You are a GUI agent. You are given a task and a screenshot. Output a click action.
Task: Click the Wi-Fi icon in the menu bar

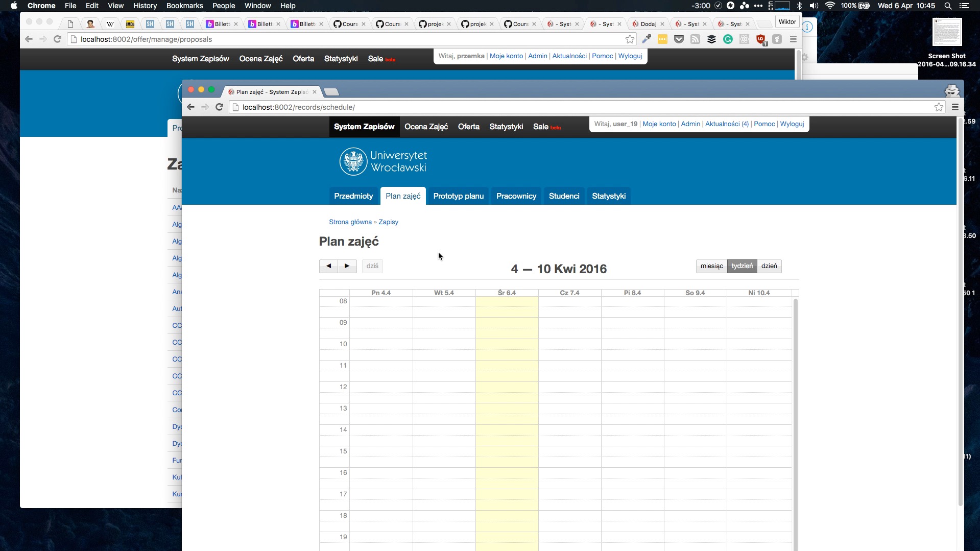coord(830,6)
